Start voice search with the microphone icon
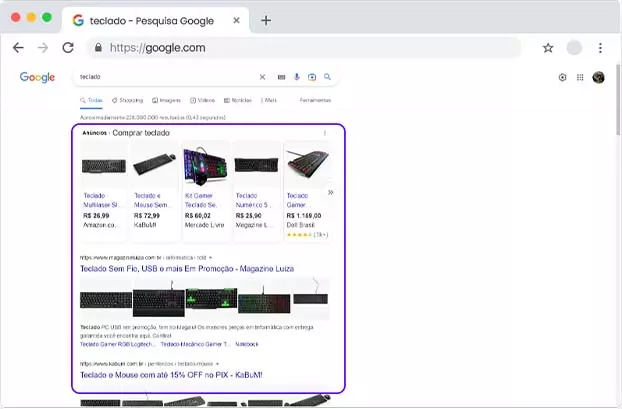 coord(297,77)
